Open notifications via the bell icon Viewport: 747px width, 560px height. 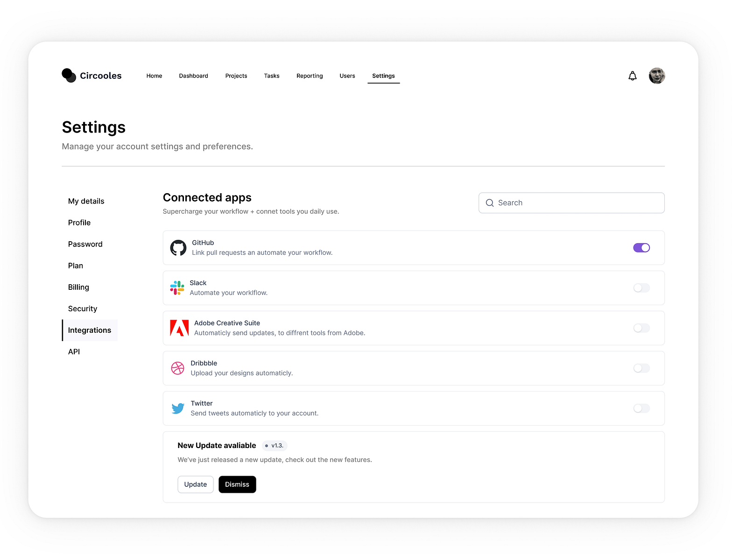(633, 76)
